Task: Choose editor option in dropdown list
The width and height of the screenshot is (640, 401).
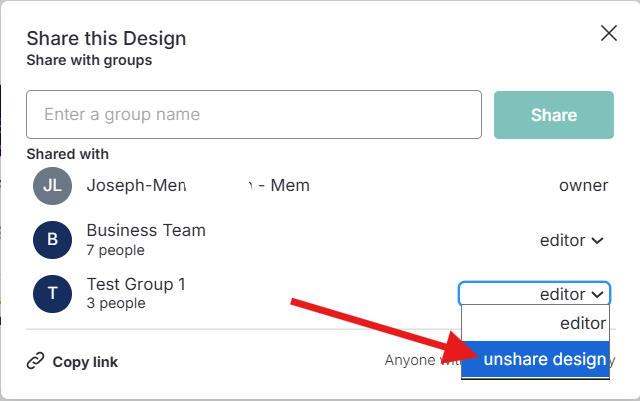Action: pyautogui.click(x=536, y=323)
